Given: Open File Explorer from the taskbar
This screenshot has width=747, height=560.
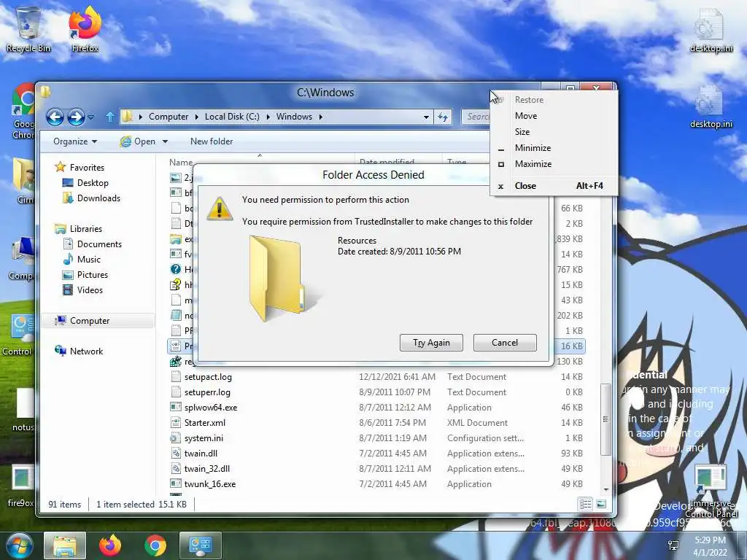Looking at the screenshot, I should [65, 545].
